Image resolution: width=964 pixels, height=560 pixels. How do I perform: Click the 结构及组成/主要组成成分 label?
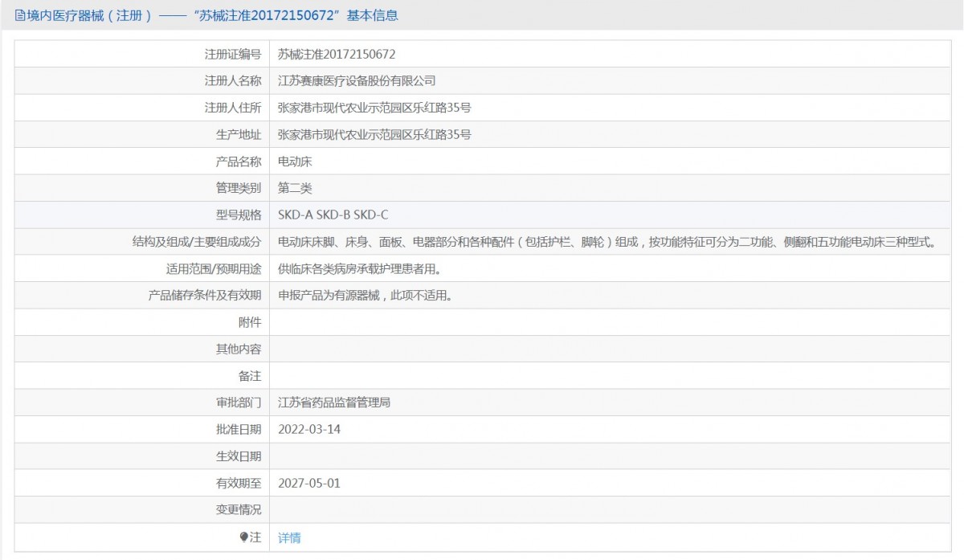point(197,242)
